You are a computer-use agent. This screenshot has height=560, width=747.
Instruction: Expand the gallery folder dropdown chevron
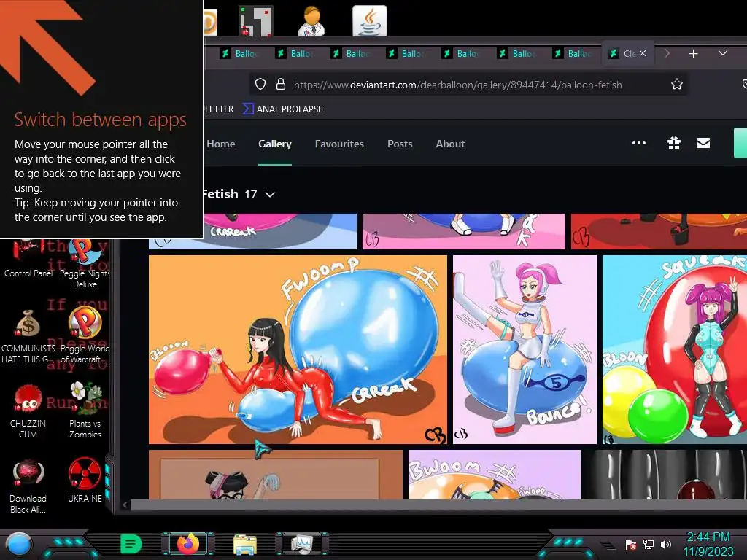coord(270,194)
